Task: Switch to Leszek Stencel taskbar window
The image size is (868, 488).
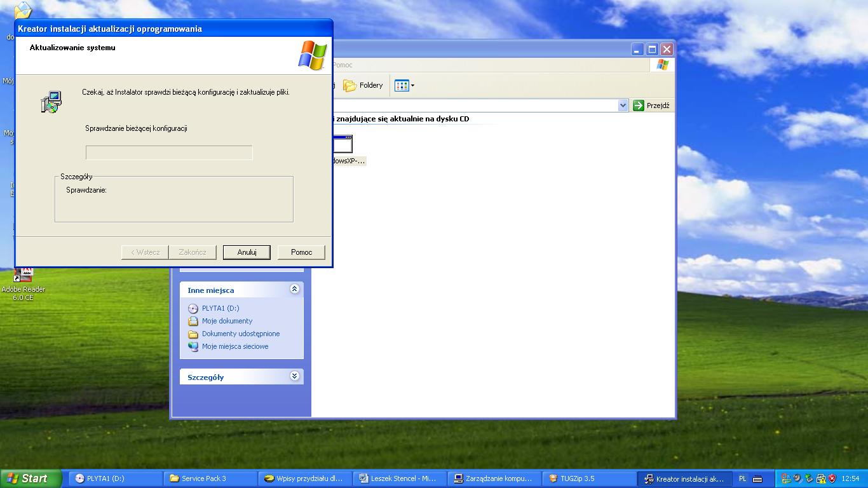Action: pyautogui.click(x=400, y=478)
